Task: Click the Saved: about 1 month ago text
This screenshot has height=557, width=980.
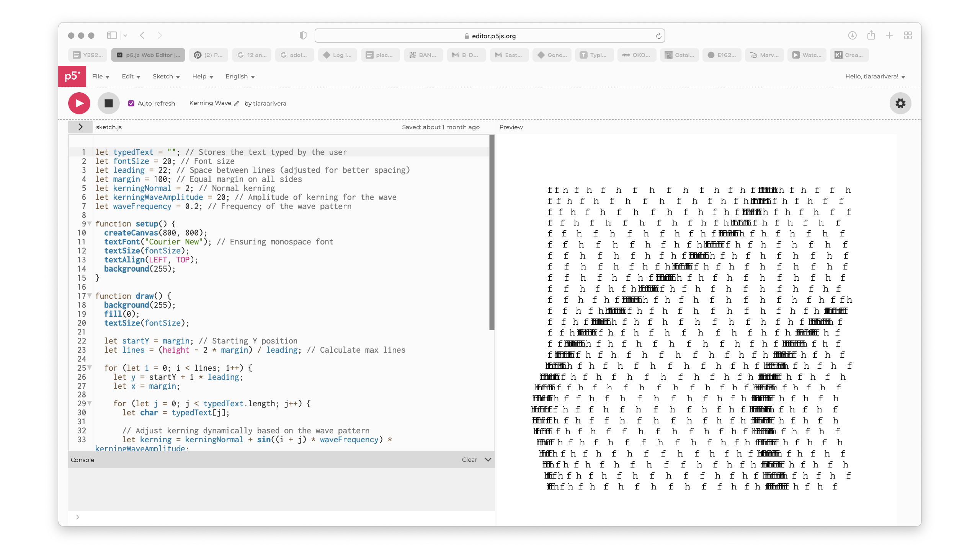Action: [x=441, y=127]
